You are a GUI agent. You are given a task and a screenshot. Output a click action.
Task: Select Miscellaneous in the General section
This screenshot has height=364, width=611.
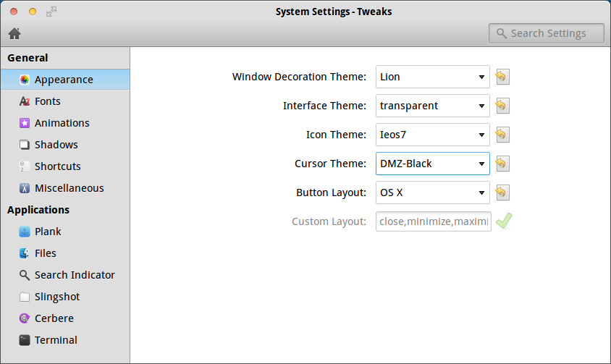(x=69, y=188)
